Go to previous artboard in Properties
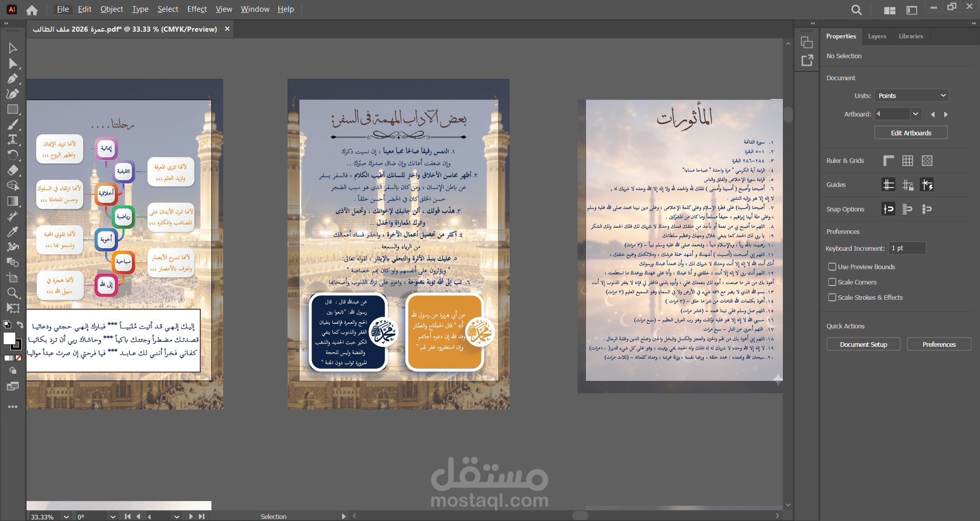The image size is (980, 521). tap(933, 114)
